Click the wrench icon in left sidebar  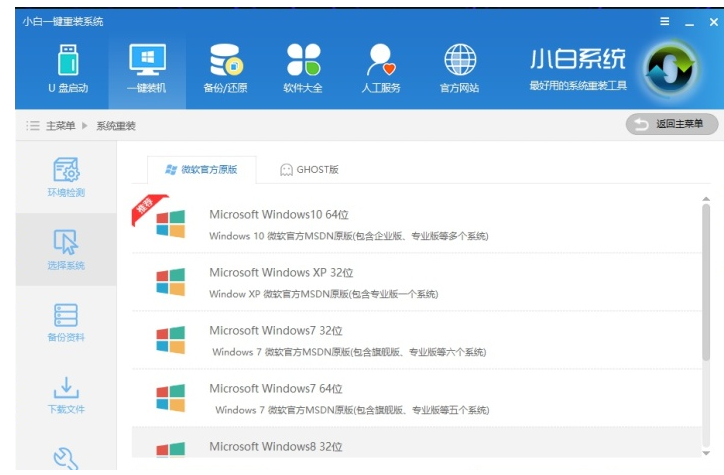tap(66, 458)
